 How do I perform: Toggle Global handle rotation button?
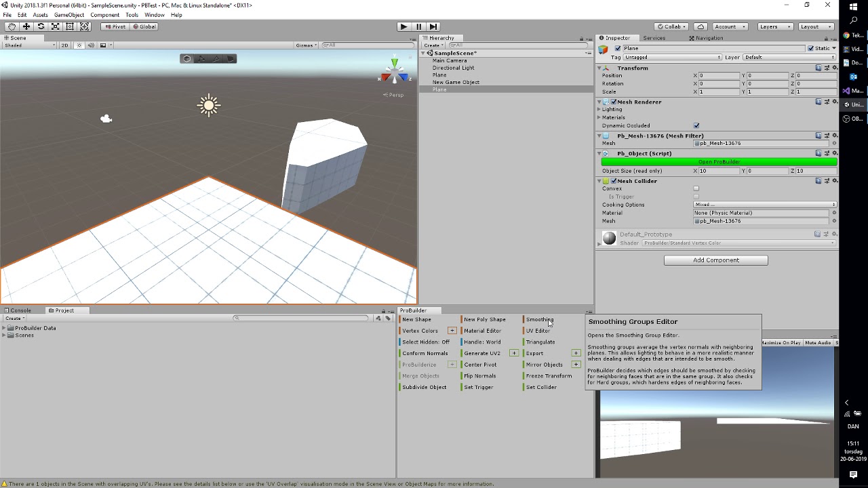144,26
